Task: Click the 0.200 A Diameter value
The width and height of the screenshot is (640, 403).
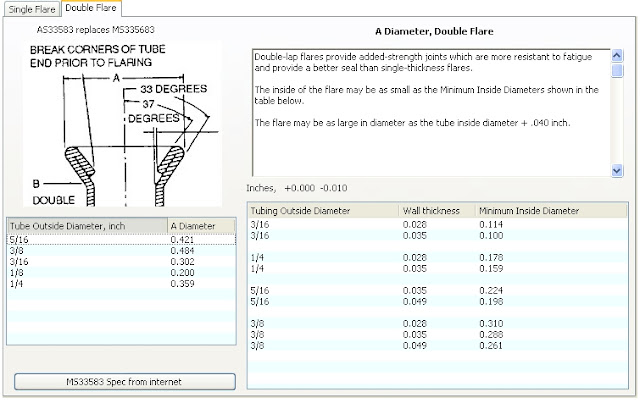Action: (182, 272)
